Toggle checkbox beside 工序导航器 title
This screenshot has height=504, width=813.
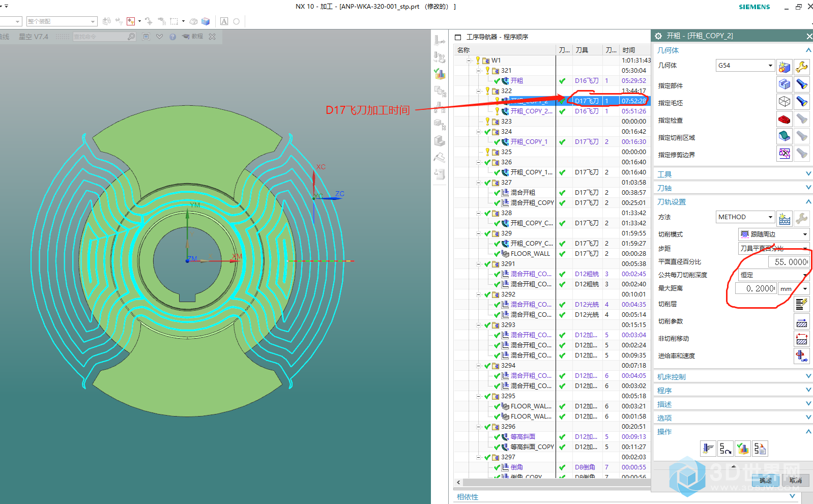coord(458,37)
